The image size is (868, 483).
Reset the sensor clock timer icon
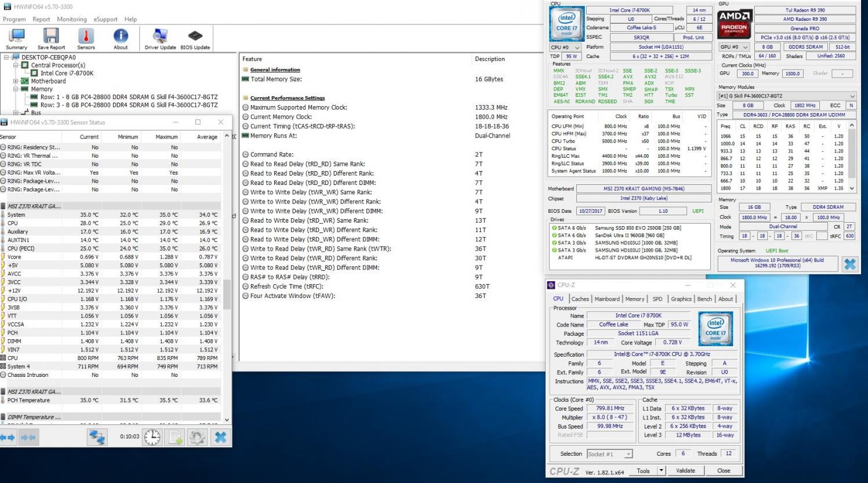tap(152, 437)
